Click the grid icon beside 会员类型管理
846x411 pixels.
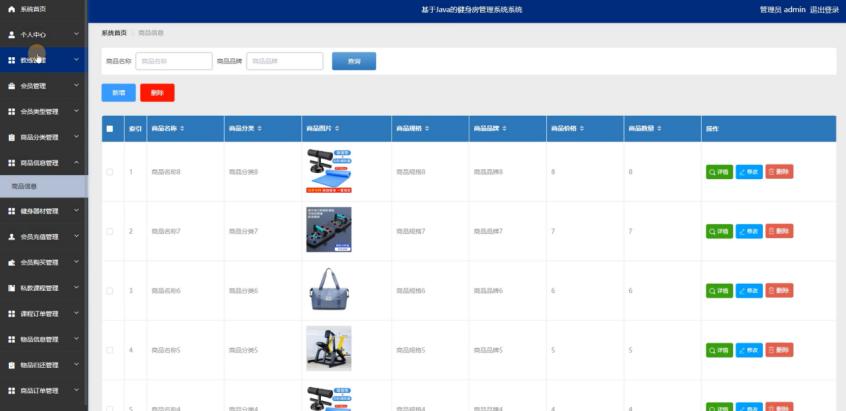[11, 112]
